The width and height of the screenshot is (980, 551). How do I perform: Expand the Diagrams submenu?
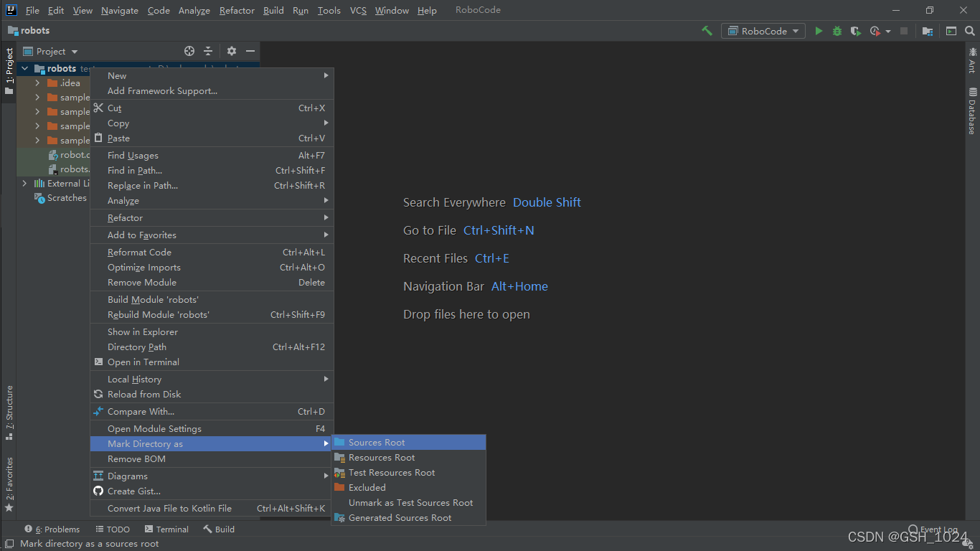[212, 476]
